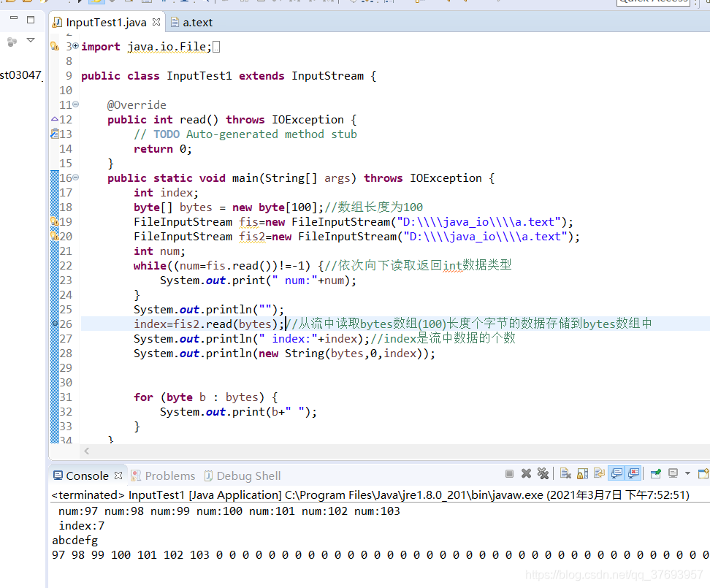Screen dimensions: 710x588
Task: Toggle show console on standard output
Action: (617, 474)
